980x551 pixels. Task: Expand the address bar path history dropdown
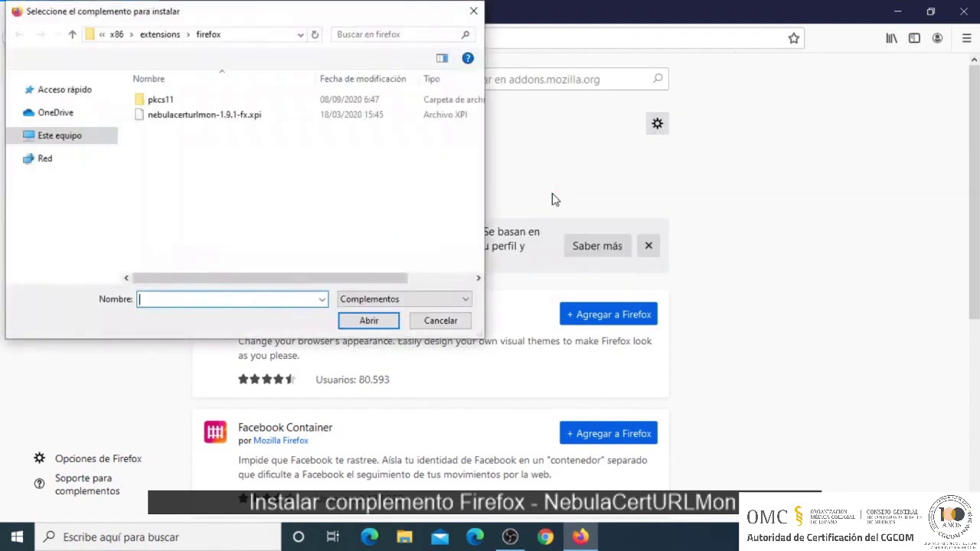click(300, 34)
